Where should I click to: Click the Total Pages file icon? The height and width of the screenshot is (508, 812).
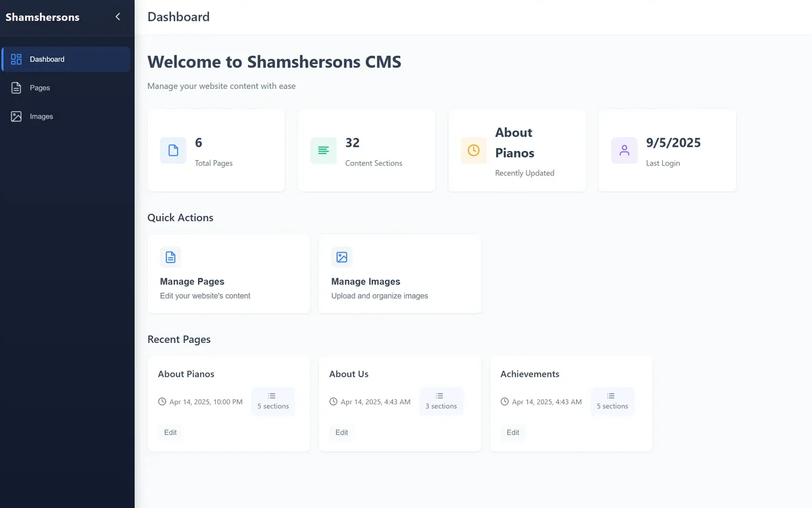pos(173,150)
